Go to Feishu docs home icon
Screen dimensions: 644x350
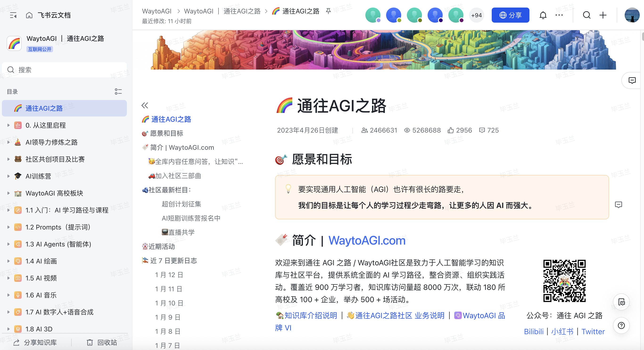(29, 15)
